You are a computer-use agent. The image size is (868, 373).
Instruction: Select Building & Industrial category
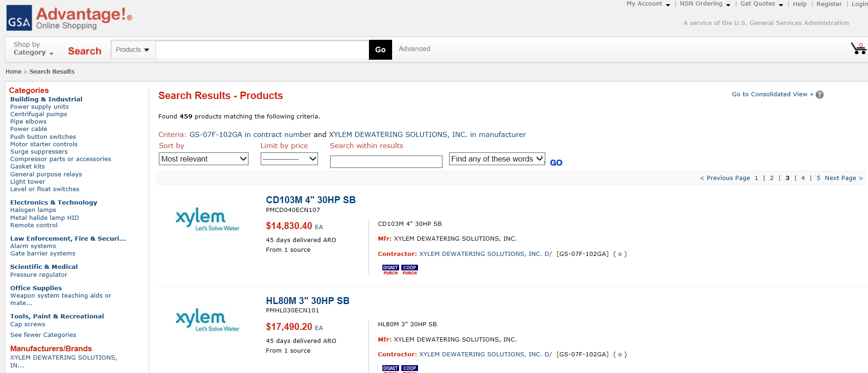coord(46,99)
